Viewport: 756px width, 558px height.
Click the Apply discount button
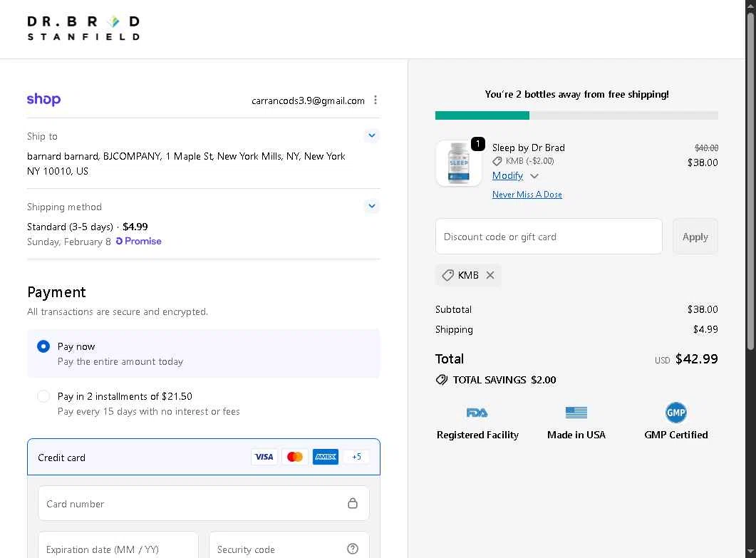(695, 237)
